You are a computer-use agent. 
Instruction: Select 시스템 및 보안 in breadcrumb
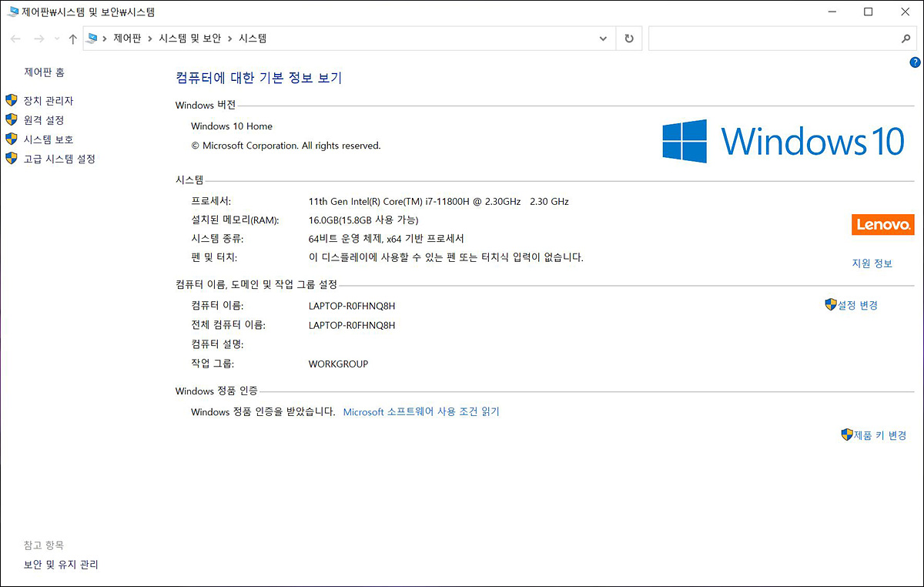189,38
